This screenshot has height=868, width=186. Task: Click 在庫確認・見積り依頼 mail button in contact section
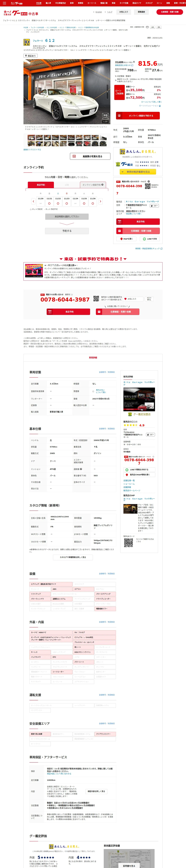tap(117, 312)
